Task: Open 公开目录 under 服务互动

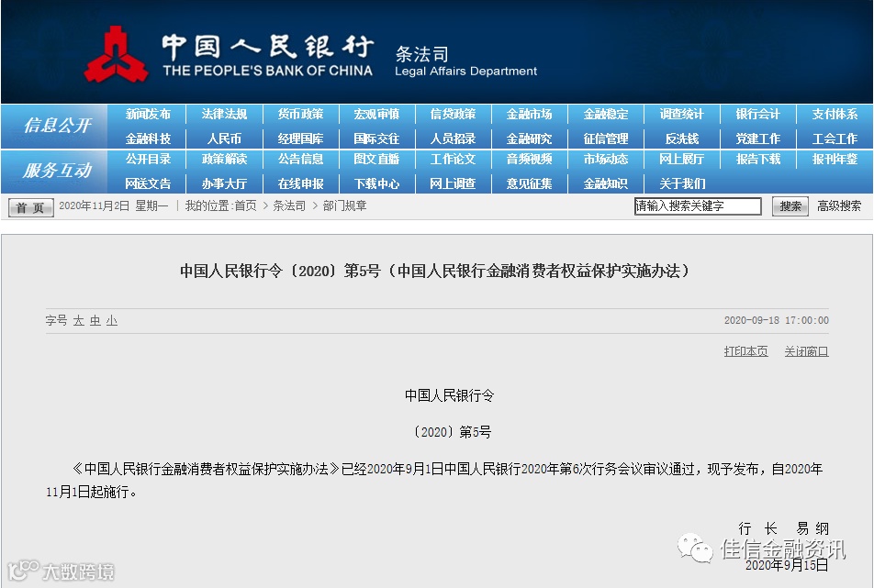Action: (148, 160)
